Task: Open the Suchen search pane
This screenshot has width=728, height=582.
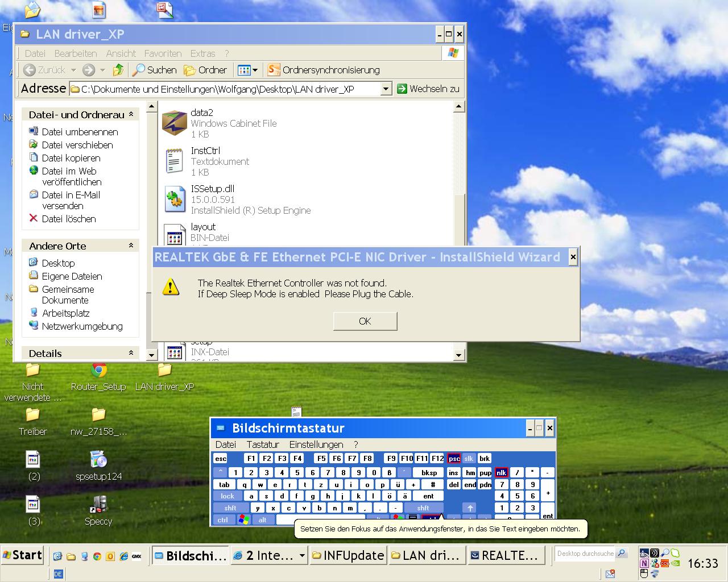Action: tap(155, 70)
